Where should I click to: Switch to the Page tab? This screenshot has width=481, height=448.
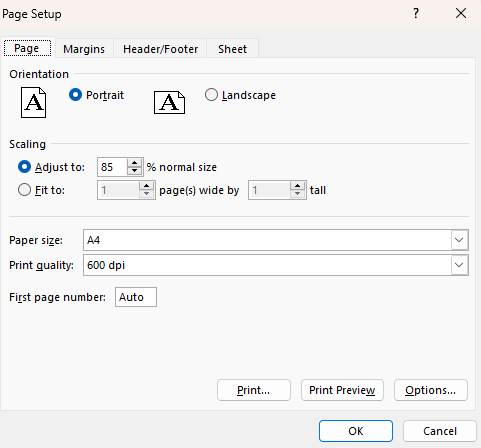(27, 49)
